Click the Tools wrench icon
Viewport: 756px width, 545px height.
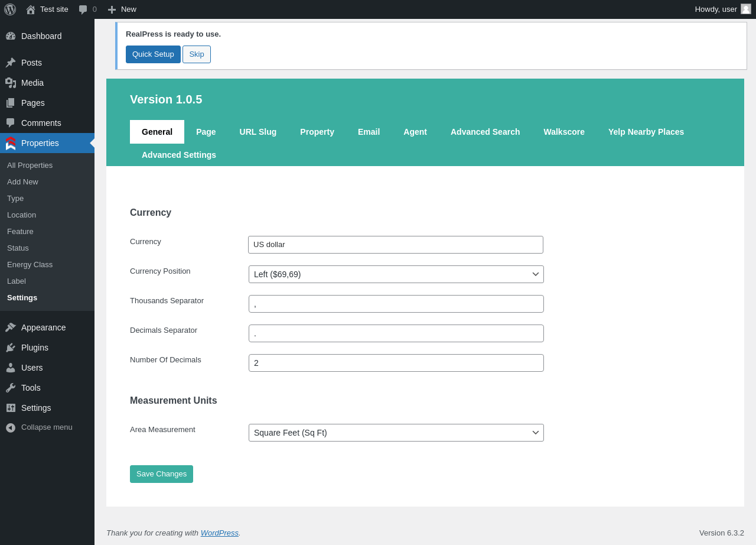[11, 388]
